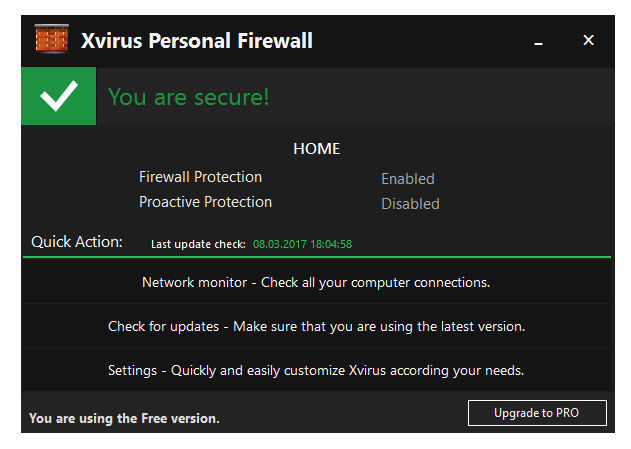Screen dimensions: 631x449
Task: Open Network monitor quick action
Action: pos(316,282)
